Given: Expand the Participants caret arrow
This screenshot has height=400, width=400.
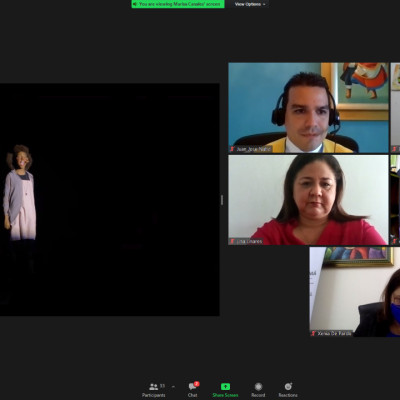Looking at the screenshot, I should pos(173,387).
